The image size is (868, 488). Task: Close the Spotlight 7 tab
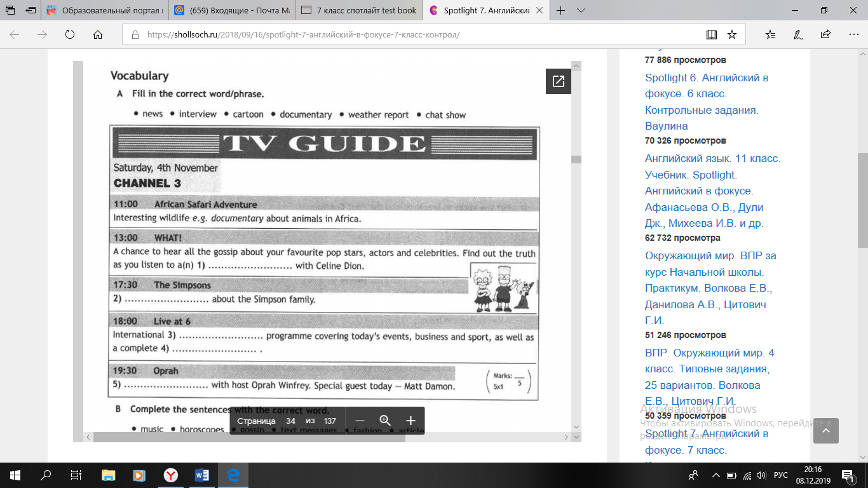[540, 10]
